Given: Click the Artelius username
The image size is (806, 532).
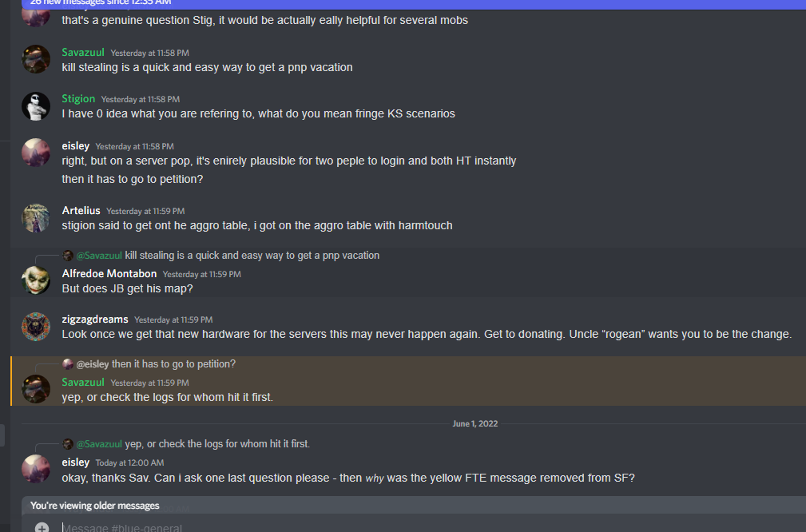Looking at the screenshot, I should [81, 211].
